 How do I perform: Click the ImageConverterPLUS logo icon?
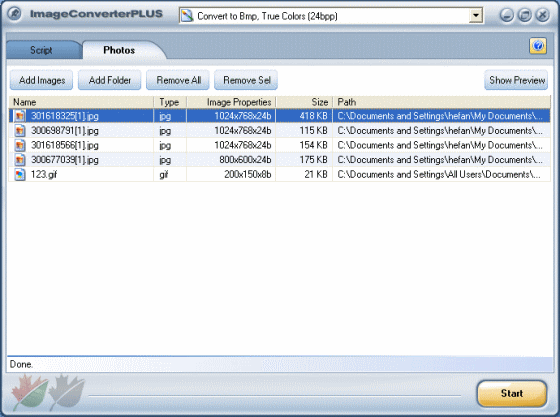(x=14, y=14)
